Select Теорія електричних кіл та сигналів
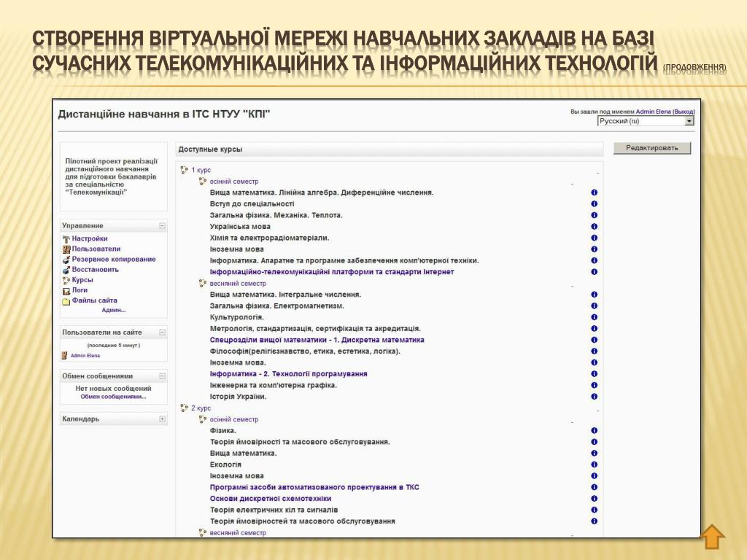Screen dimensions: 747x560 274,510
